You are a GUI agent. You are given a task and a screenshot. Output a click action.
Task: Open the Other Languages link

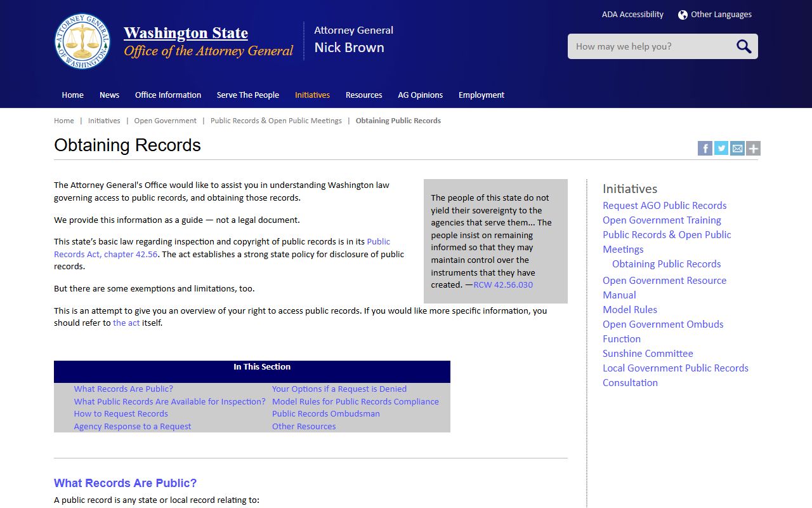click(721, 15)
